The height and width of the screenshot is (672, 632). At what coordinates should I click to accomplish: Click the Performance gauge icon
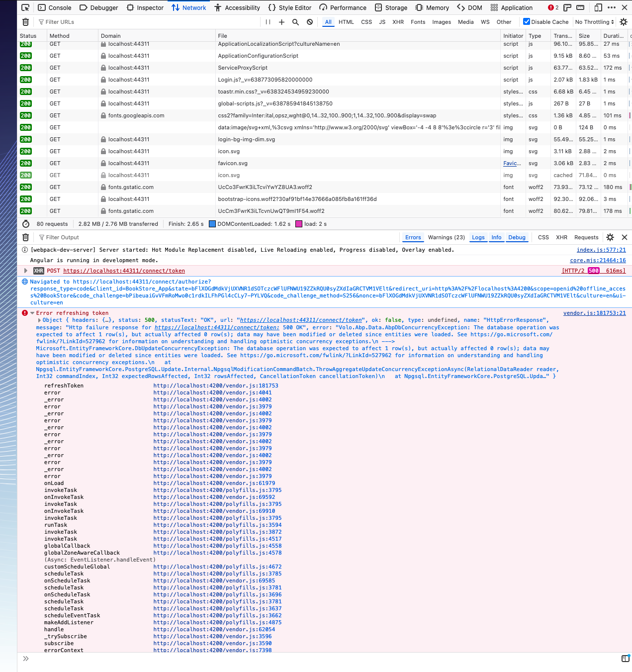tap(323, 7)
